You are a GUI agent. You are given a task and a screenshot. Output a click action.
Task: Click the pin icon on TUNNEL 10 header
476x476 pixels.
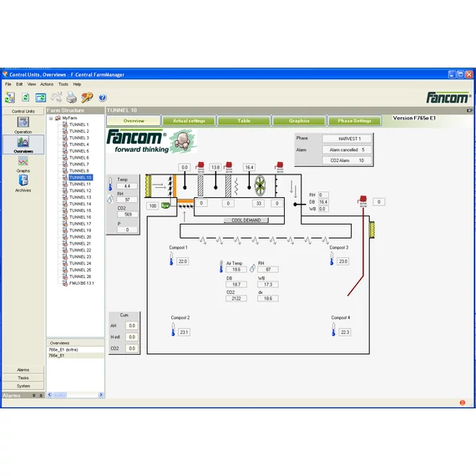469,110
